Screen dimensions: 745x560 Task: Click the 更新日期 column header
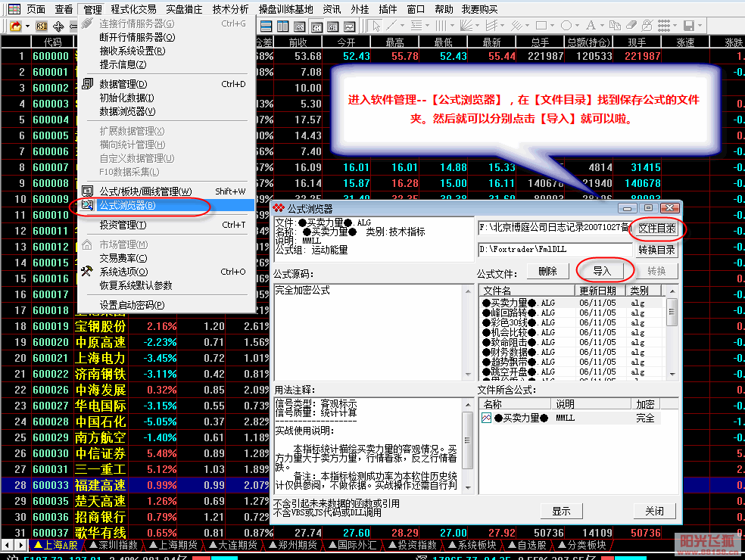point(600,291)
